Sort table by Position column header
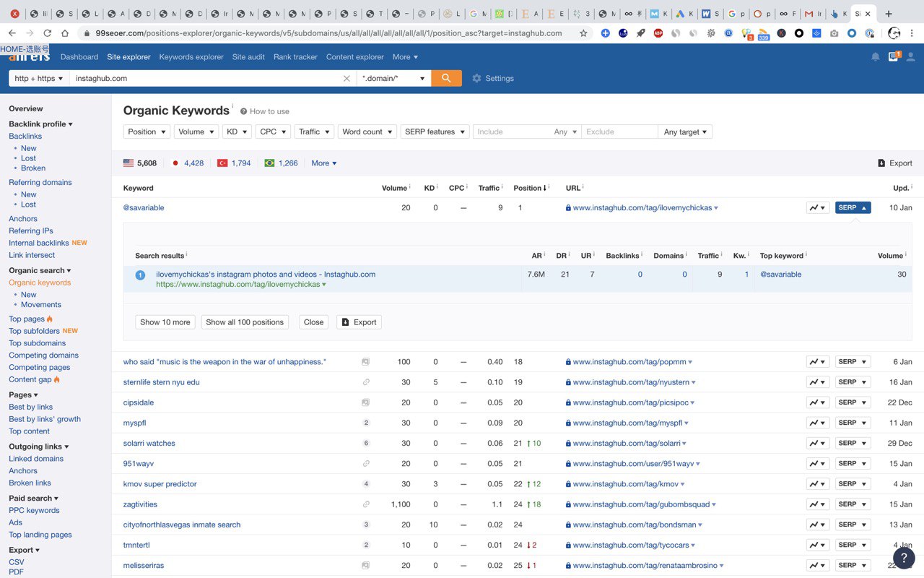 click(x=528, y=188)
